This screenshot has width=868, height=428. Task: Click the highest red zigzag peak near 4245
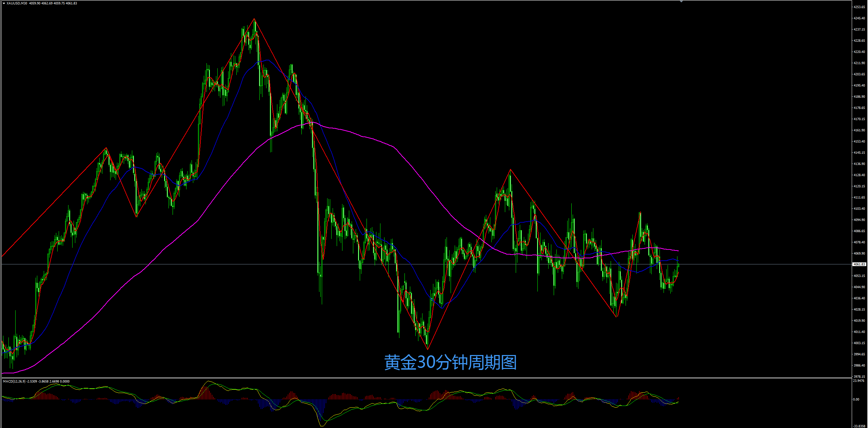pyautogui.click(x=254, y=19)
